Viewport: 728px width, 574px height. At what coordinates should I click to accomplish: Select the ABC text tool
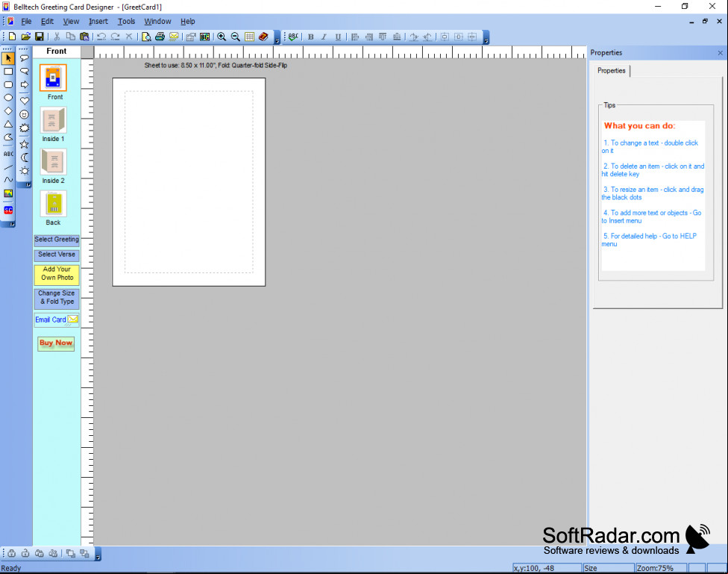pos(8,153)
